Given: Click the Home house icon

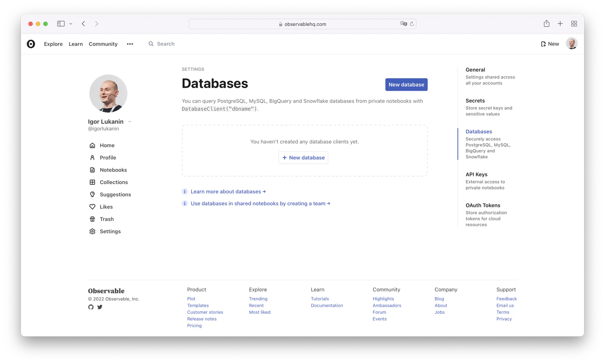Looking at the screenshot, I should coord(92,146).
